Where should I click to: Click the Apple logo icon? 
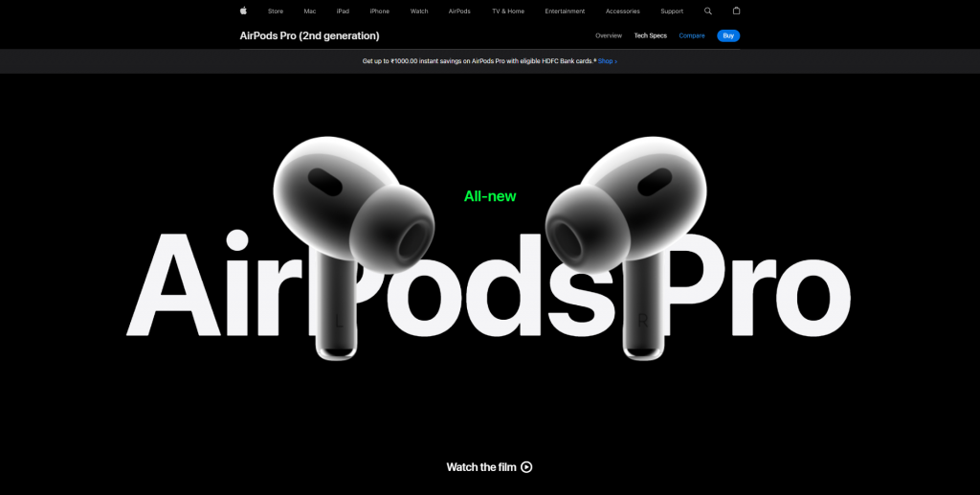coord(243,11)
